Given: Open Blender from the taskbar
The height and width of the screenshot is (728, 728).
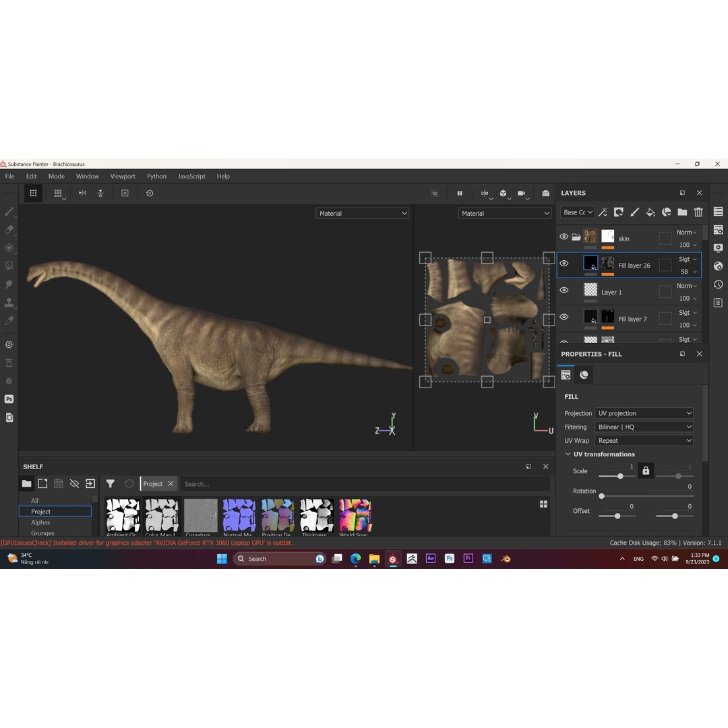Looking at the screenshot, I should pyautogui.click(x=506, y=559).
